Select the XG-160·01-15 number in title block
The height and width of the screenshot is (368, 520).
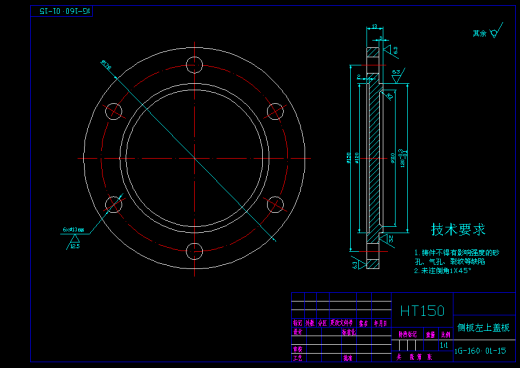pos(480,351)
